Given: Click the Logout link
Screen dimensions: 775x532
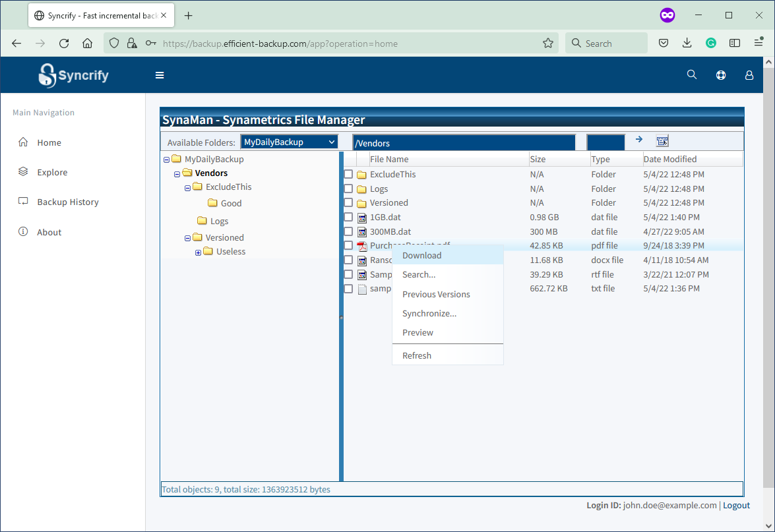Looking at the screenshot, I should (736, 505).
